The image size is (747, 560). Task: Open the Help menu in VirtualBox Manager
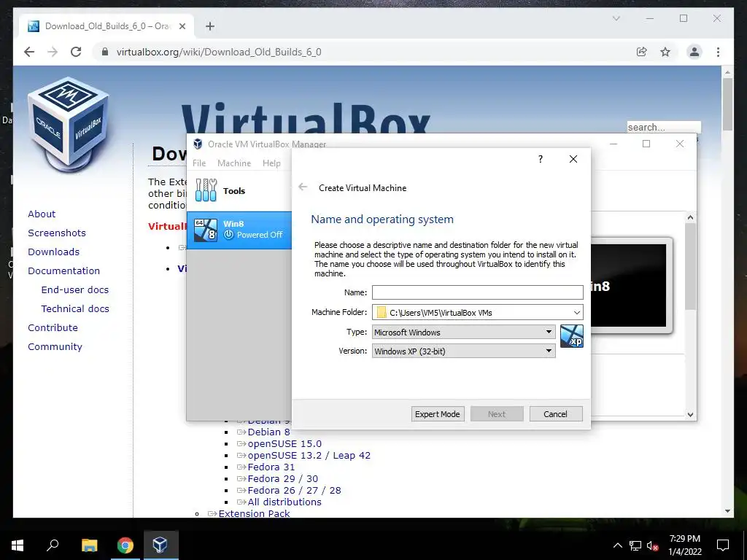click(x=271, y=163)
